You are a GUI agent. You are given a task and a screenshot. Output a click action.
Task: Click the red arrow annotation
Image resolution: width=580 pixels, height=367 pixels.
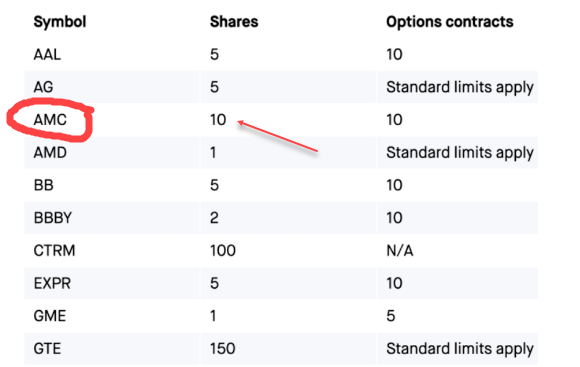pos(277,136)
